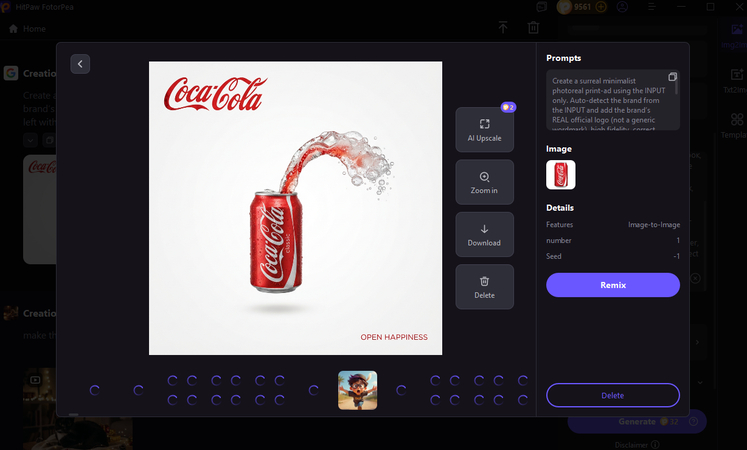Click the trash icon in top toolbar

[x=533, y=28]
